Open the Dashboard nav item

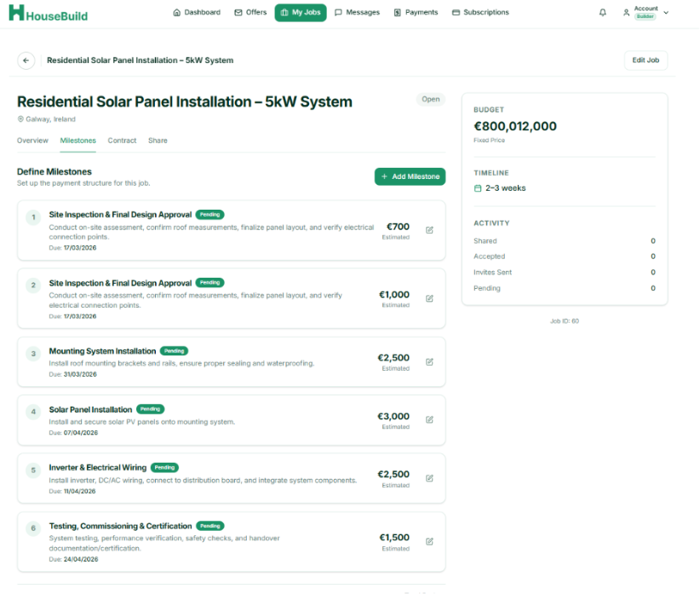coord(196,13)
